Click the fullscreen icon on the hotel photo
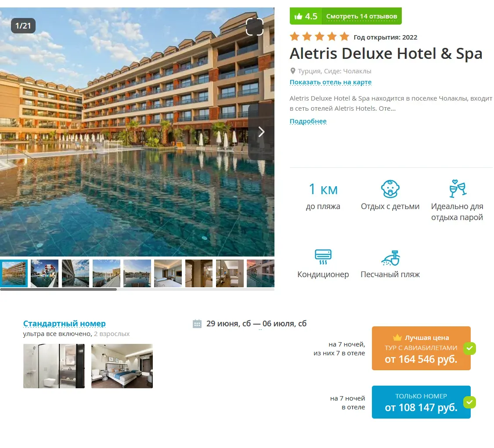The width and height of the screenshot is (494, 448). (254, 27)
